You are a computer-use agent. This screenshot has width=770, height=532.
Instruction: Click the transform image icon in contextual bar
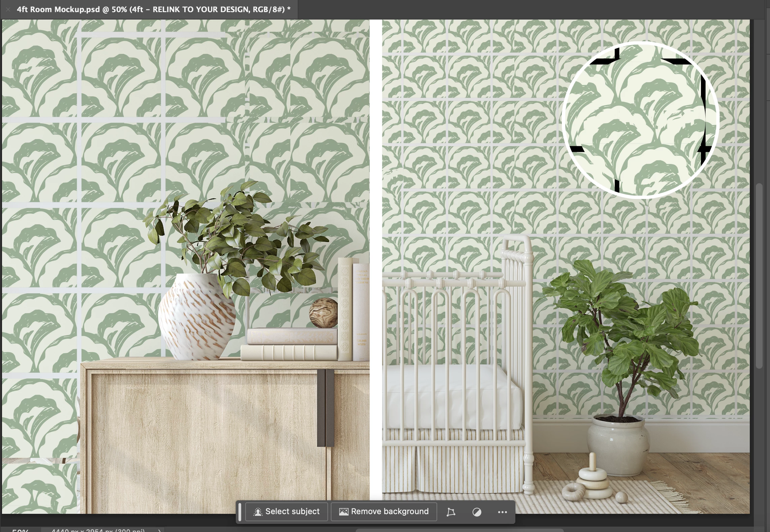coord(451,512)
